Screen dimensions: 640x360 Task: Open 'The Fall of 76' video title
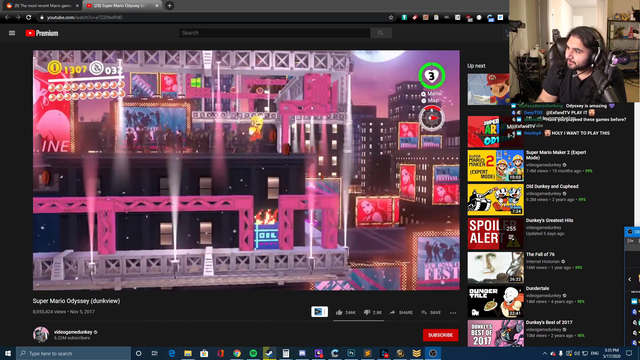click(540, 254)
